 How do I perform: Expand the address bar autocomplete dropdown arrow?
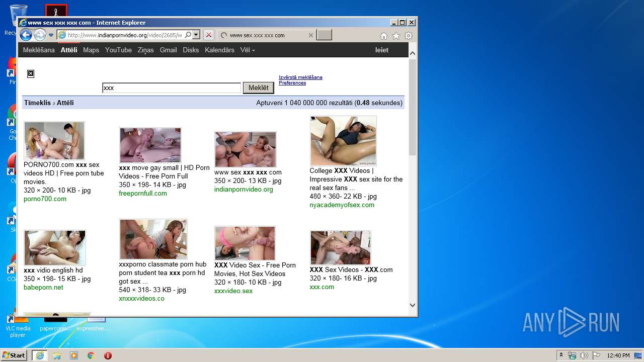pos(196,35)
